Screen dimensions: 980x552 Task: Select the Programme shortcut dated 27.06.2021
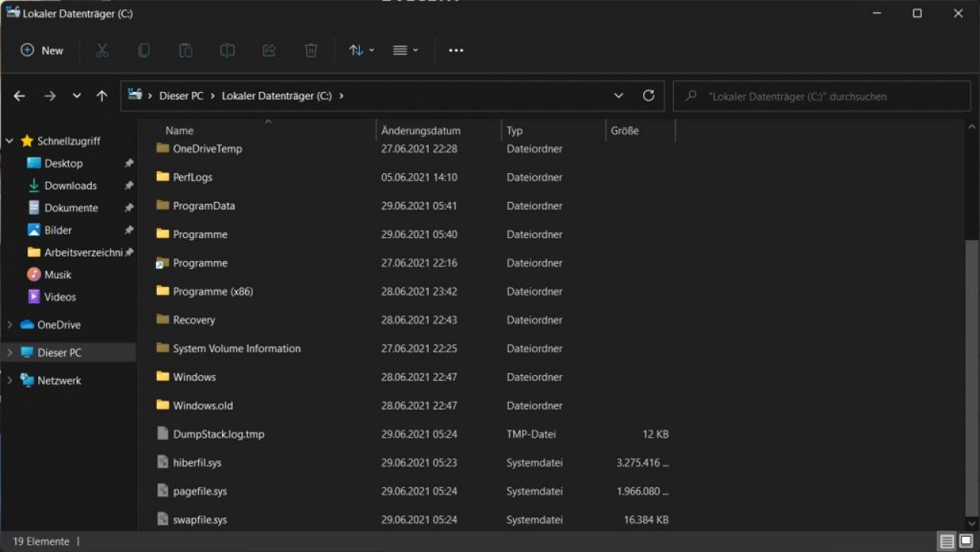pos(200,263)
